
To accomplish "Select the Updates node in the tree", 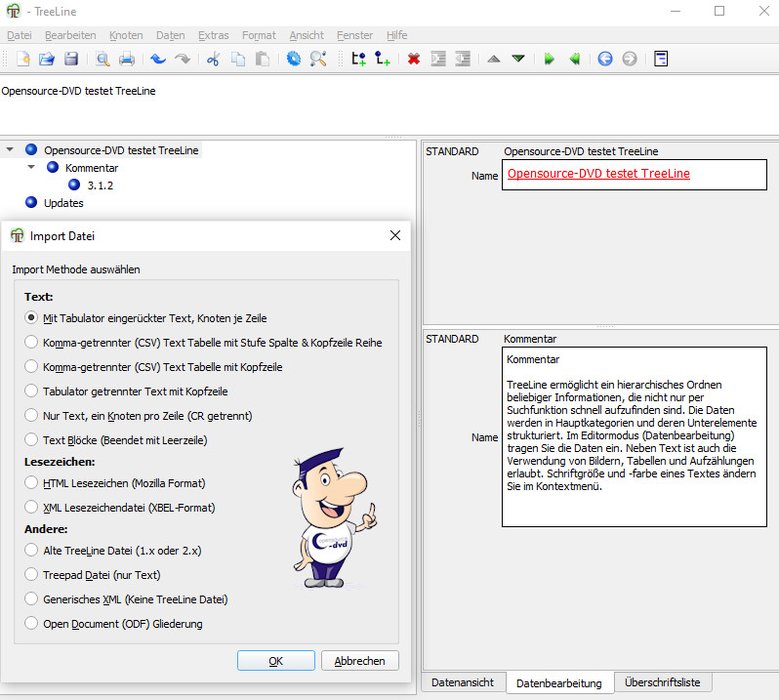I will (x=63, y=203).
